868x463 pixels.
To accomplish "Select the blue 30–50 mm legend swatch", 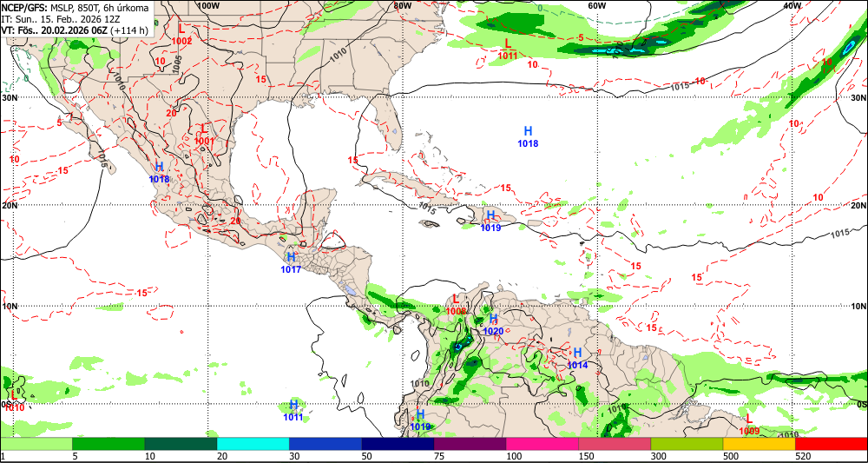I will click(x=325, y=444).
